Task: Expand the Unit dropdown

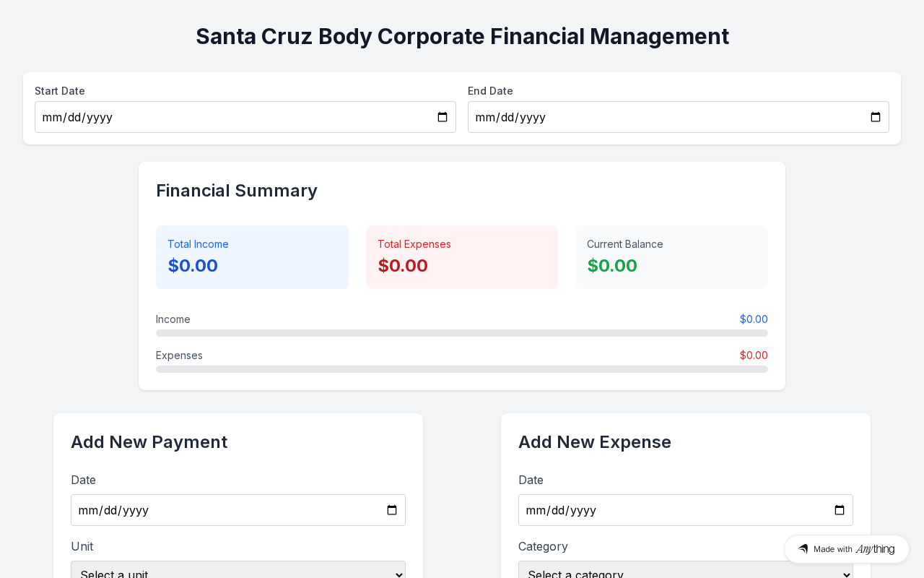Action: (238, 571)
